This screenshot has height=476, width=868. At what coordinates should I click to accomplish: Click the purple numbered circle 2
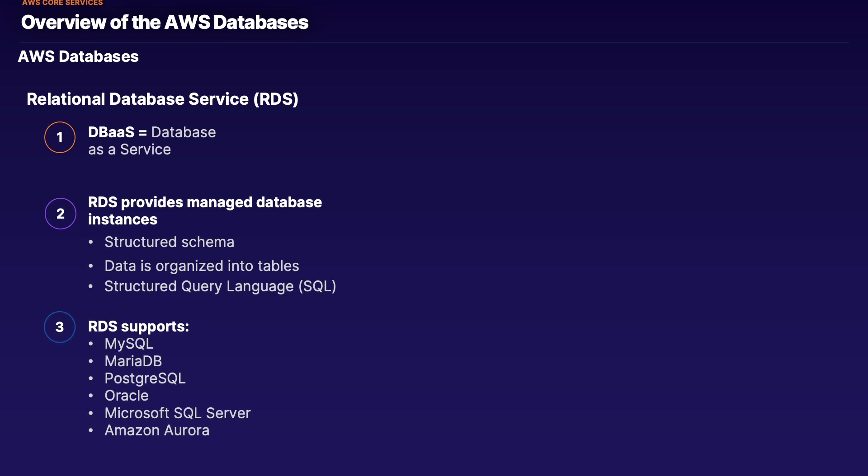[60, 214]
